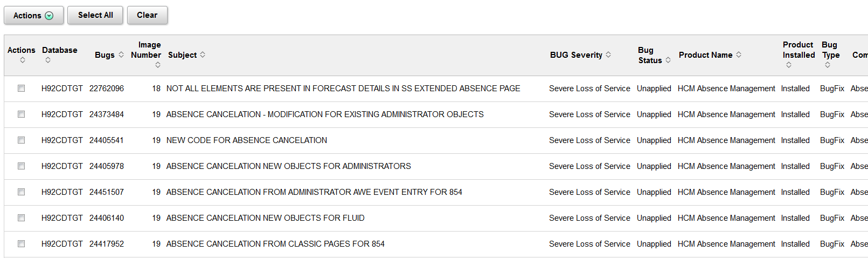Click the sort icon under Actions column
The width and height of the screenshot is (868, 258).
click(23, 60)
